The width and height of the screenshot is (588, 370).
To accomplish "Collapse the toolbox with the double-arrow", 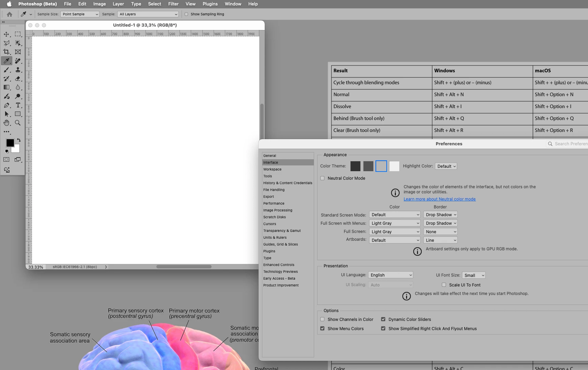I will pos(3,22).
